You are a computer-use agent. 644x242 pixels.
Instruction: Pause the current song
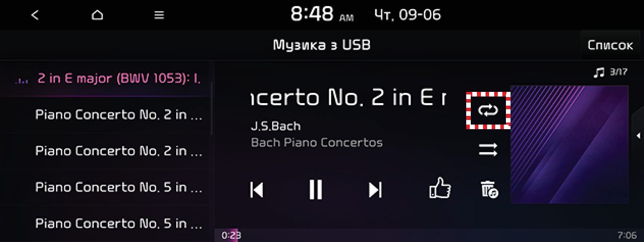pos(316,189)
